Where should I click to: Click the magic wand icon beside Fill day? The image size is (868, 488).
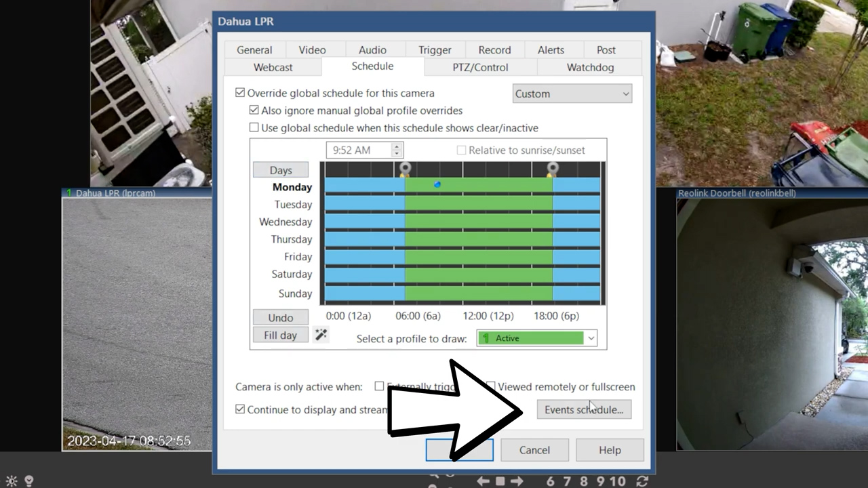point(321,335)
